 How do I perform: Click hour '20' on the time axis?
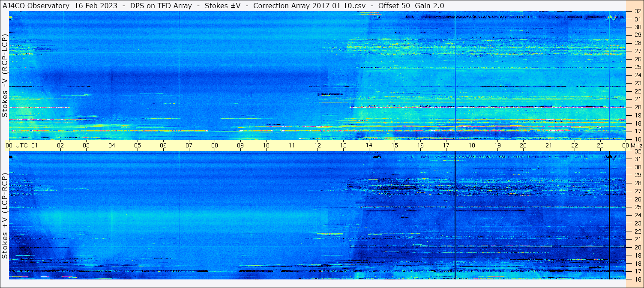(523, 145)
